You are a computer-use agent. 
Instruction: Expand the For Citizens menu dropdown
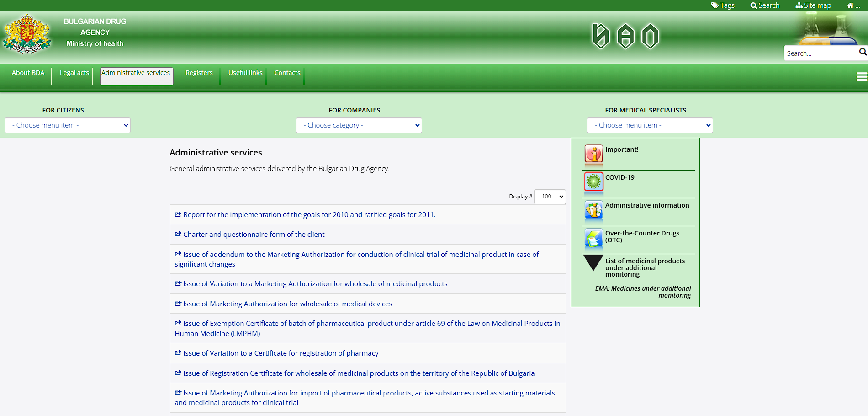click(x=68, y=125)
